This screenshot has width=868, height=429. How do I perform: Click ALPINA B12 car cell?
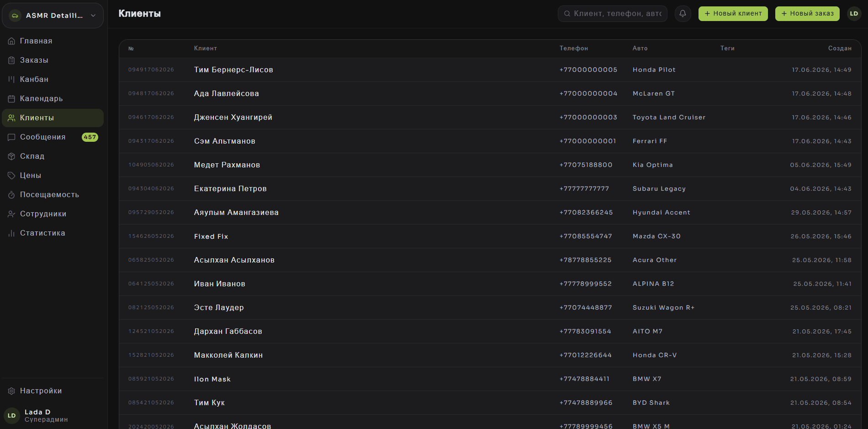point(653,284)
